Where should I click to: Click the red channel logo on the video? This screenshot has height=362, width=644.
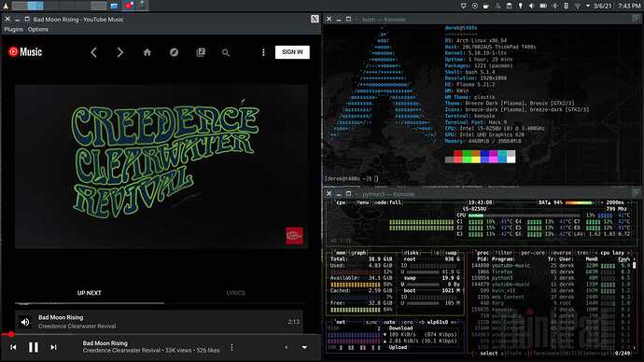(x=295, y=236)
